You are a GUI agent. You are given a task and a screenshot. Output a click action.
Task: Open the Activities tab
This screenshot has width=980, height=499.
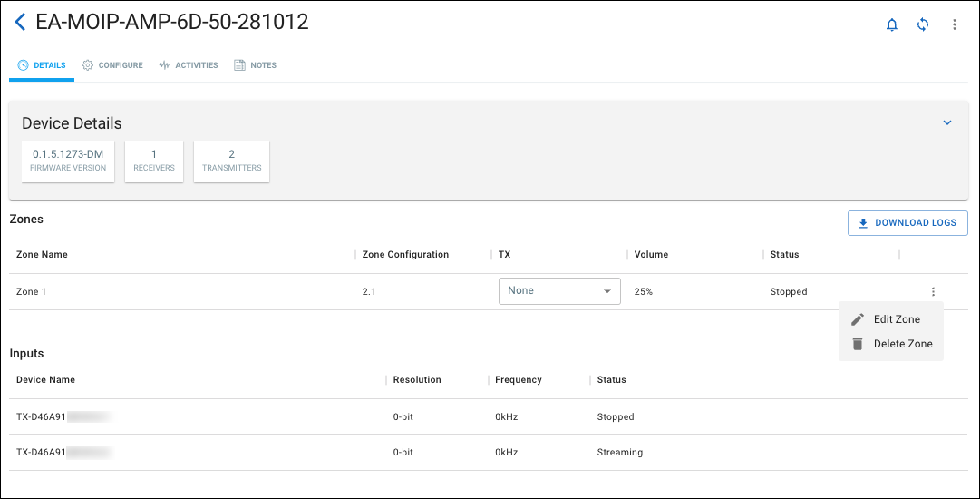(189, 65)
